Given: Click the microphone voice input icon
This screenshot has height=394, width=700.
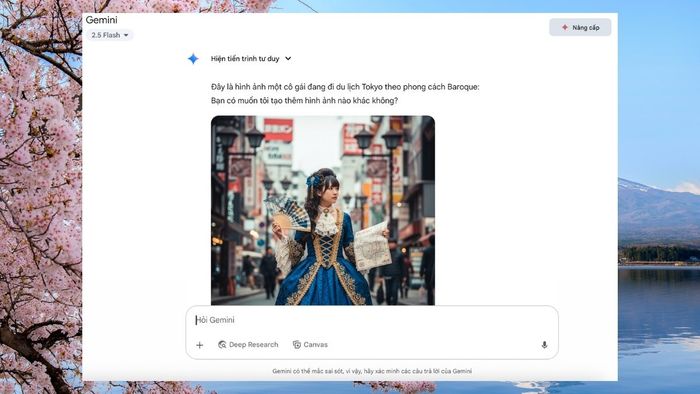Looking at the screenshot, I should click(544, 344).
